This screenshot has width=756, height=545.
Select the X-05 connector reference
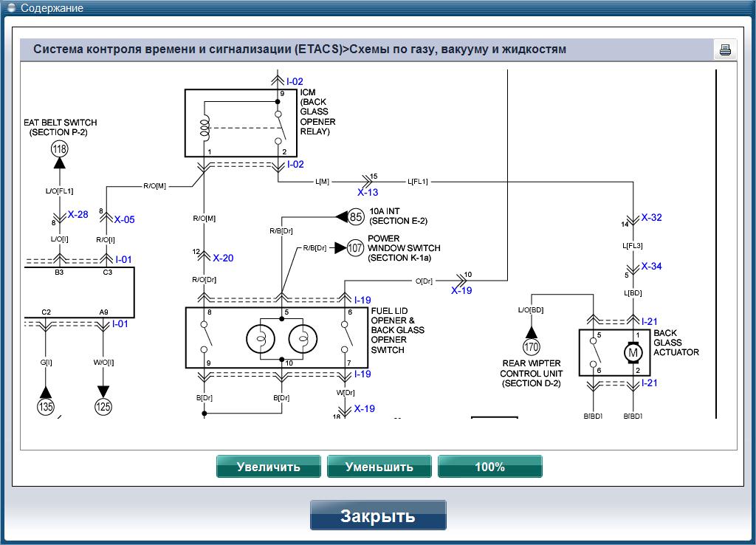(124, 219)
